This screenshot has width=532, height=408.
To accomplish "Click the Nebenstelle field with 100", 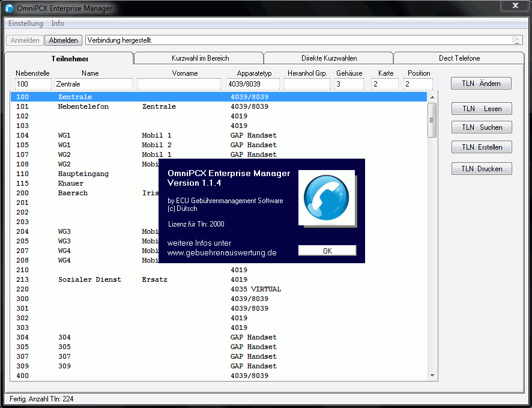I will (33, 84).
